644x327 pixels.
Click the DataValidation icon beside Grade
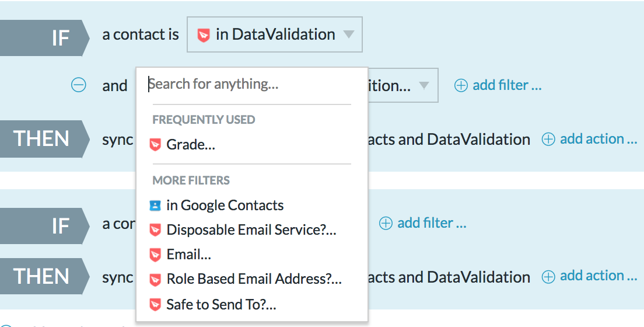coord(155,145)
